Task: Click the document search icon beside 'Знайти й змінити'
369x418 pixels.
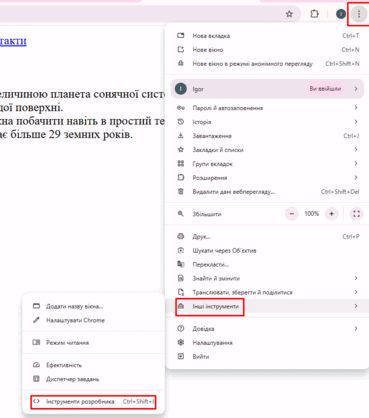Action: click(181, 278)
